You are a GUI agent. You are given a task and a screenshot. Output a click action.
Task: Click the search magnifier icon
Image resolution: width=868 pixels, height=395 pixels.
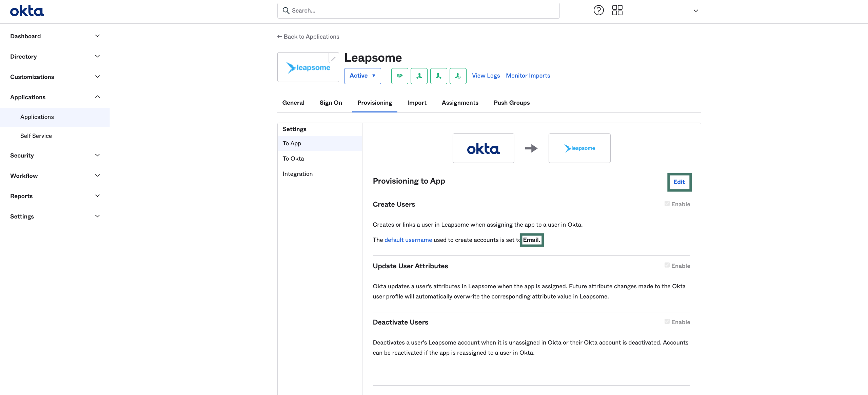[x=286, y=11]
